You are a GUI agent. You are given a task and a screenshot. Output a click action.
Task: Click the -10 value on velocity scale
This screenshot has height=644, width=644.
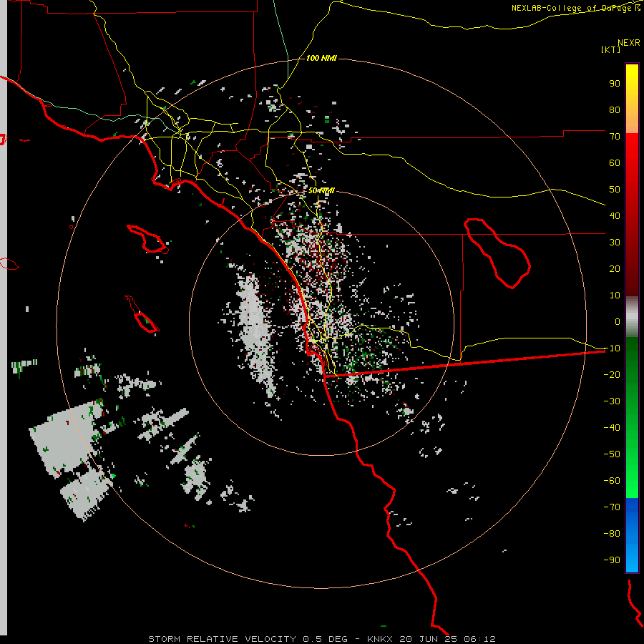(612, 348)
